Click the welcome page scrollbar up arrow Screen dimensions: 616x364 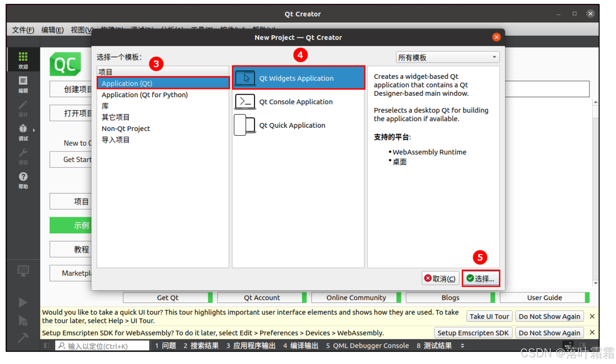pos(596,102)
